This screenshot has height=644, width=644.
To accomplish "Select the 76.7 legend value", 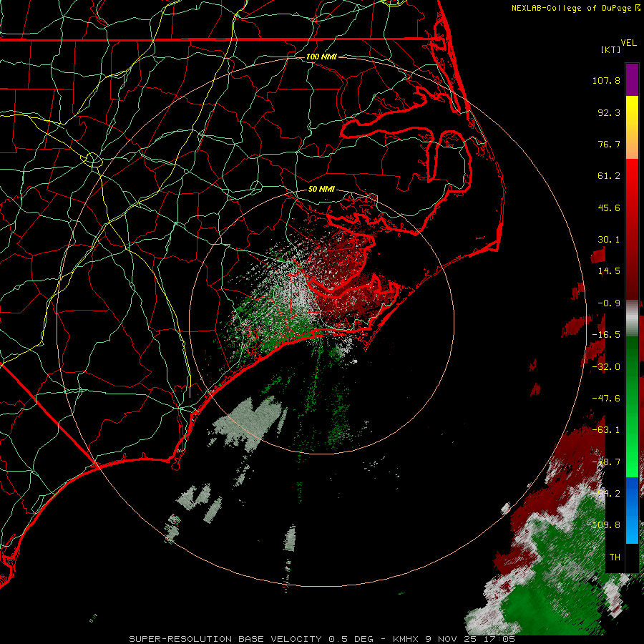I will [x=609, y=144].
